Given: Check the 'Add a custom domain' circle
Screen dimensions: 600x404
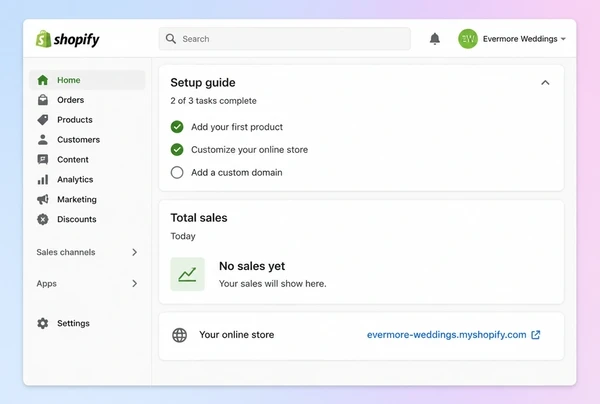Looking at the screenshot, I should pos(177,173).
